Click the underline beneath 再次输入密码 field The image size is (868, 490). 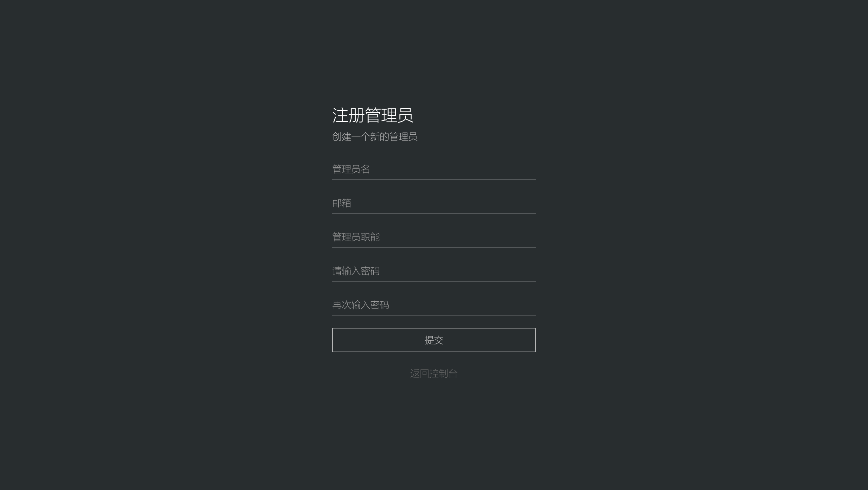point(434,315)
